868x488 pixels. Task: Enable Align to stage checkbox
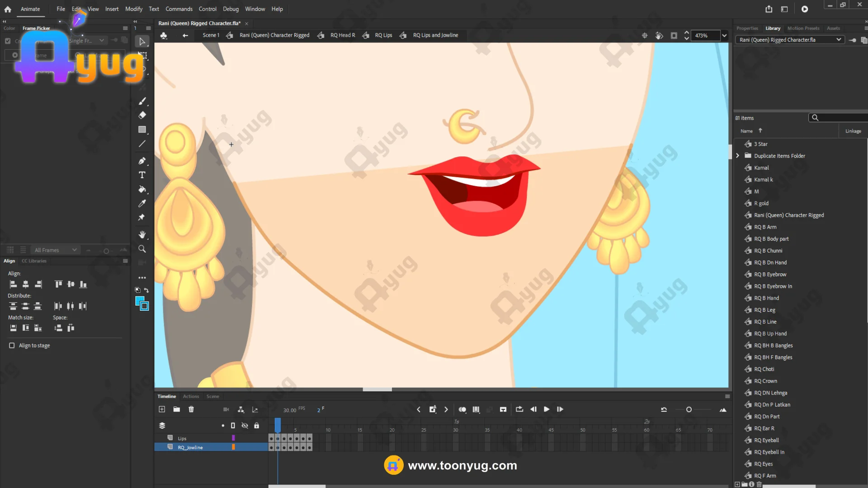pos(12,345)
